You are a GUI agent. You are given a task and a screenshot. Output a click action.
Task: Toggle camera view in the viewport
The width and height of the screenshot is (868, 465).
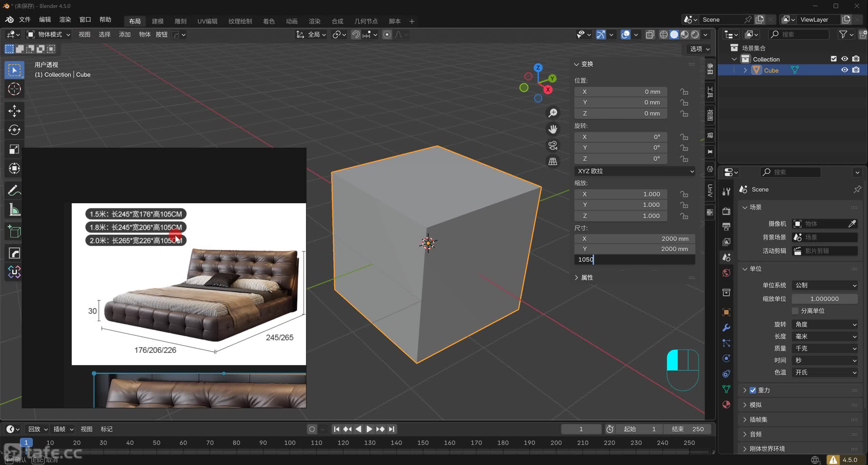(553, 145)
